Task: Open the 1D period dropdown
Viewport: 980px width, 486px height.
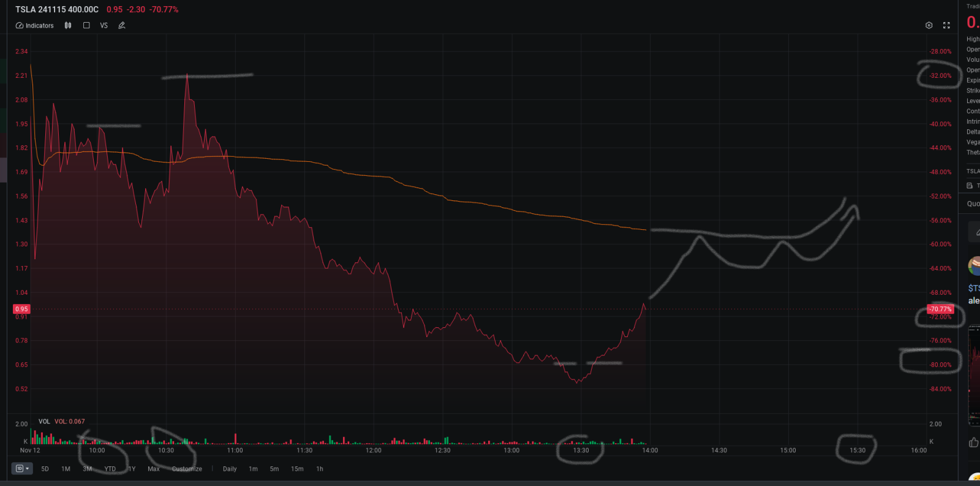Action: (22, 469)
